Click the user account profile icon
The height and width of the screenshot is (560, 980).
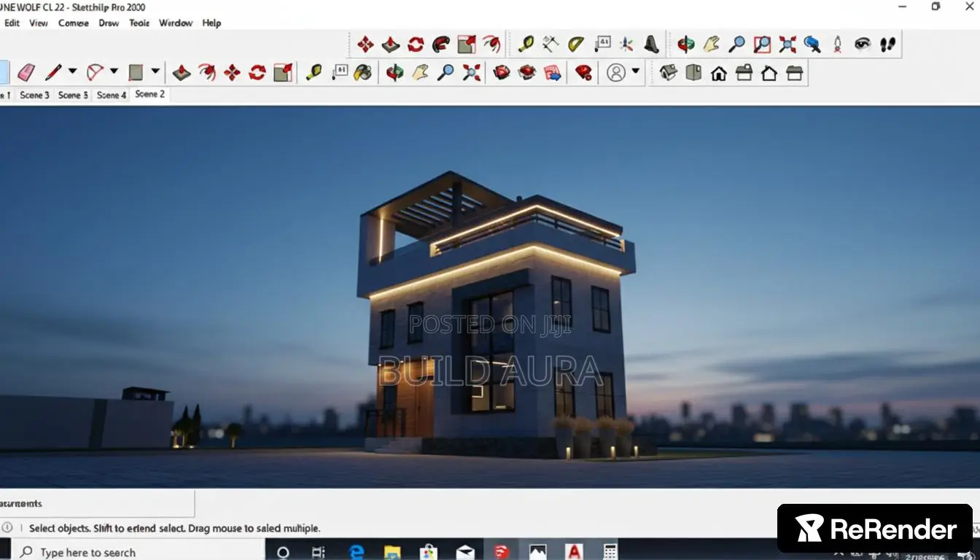(616, 72)
